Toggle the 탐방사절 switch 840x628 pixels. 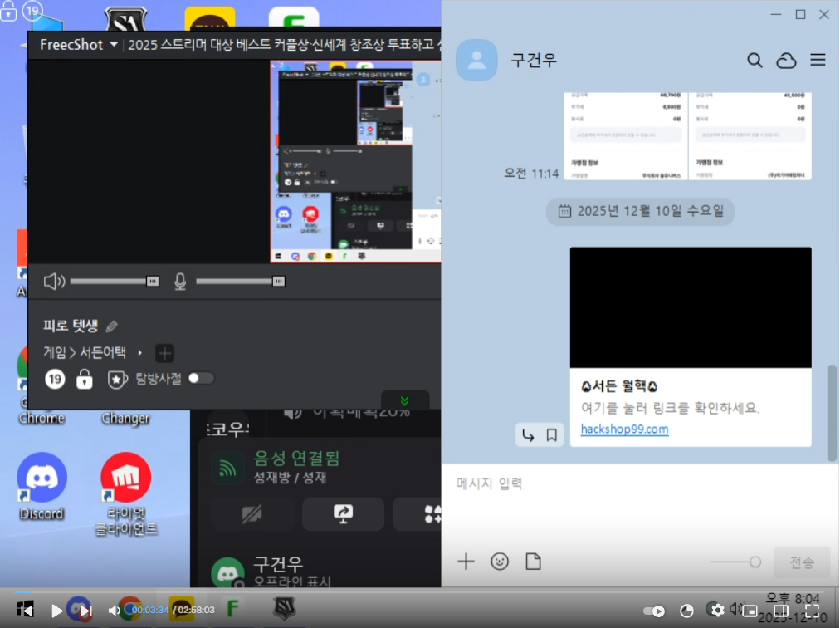tap(201, 379)
